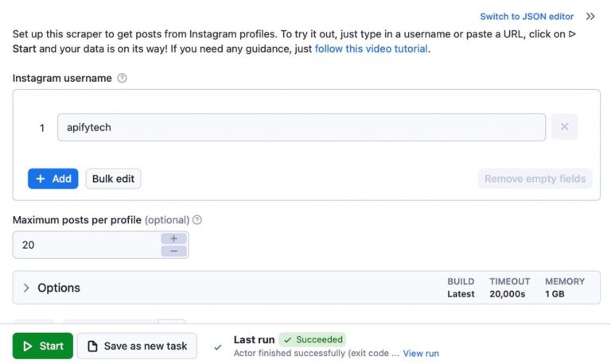The width and height of the screenshot is (611, 364).
Task: Click the green Start run button
Action: 43,346
